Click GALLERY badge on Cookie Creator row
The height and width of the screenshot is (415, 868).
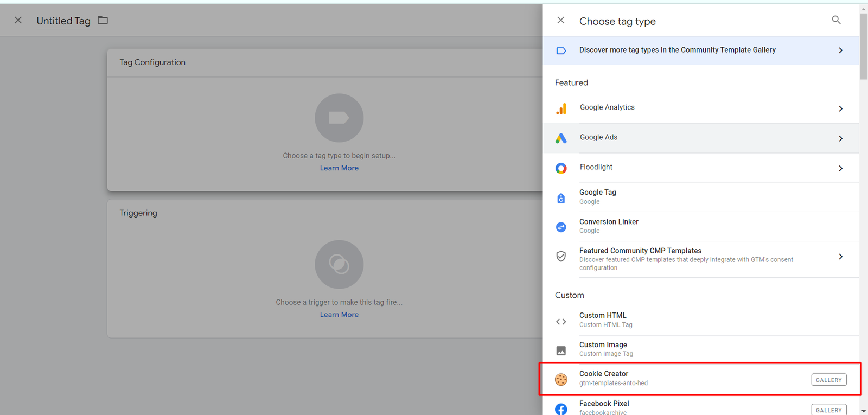click(x=829, y=380)
